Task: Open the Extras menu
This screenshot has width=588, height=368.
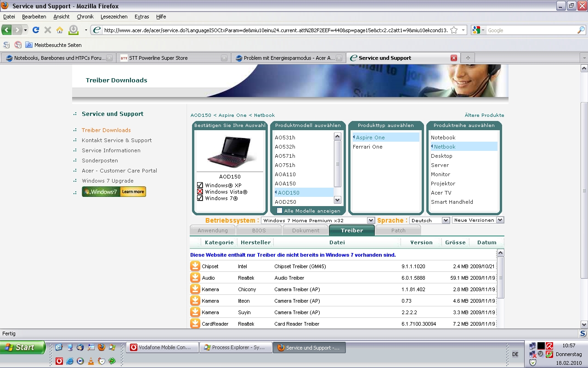Action: tap(141, 17)
